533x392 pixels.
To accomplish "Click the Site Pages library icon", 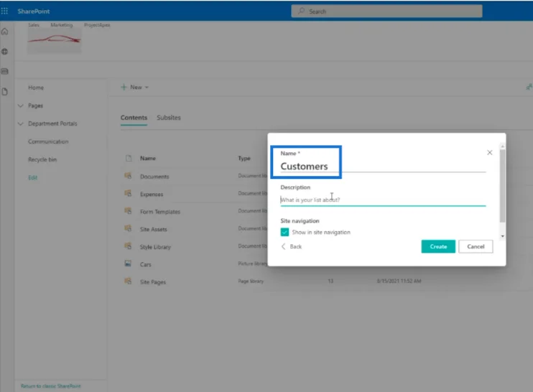I will pyautogui.click(x=128, y=281).
